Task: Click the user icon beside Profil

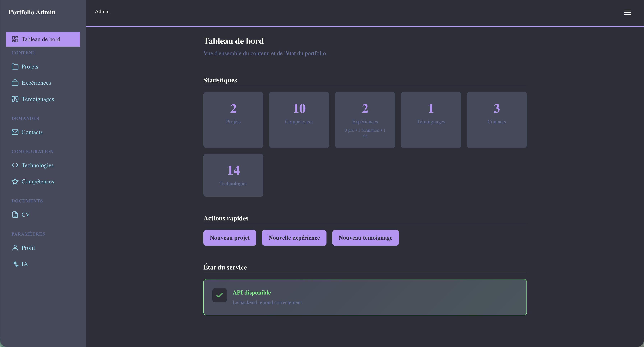Action: 15,248
